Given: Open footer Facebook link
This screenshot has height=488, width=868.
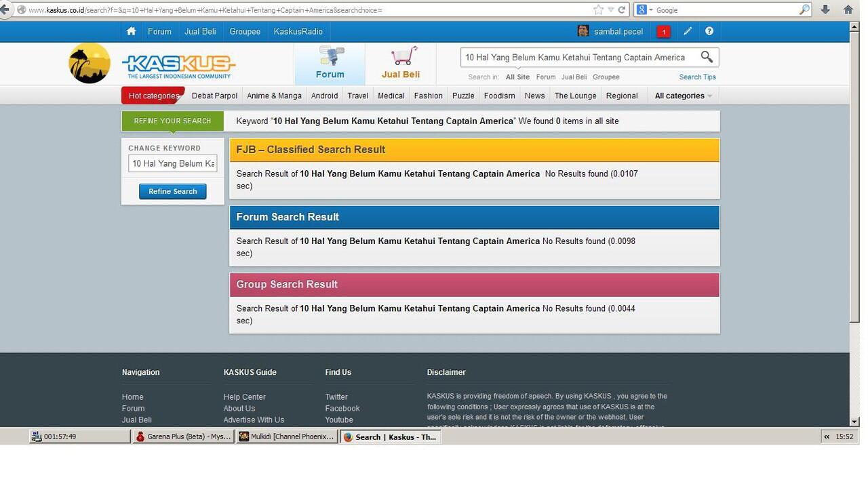Looking at the screenshot, I should [342, 409].
